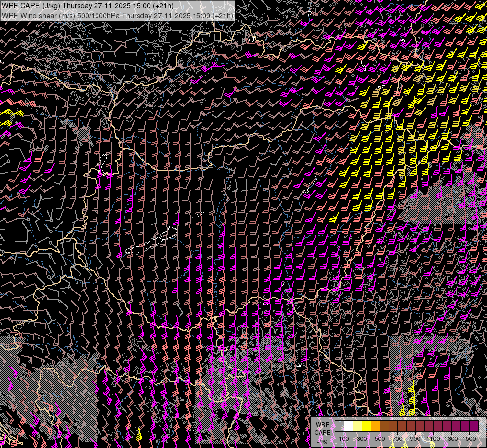Image resolution: width=487 pixels, height=448 pixels.
Task: Click the "WRF CAPE J/kg" legend caption
Action: [x=322, y=432]
